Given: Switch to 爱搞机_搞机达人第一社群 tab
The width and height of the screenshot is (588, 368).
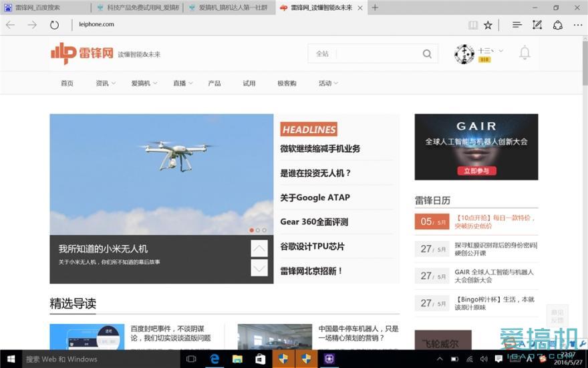Looking at the screenshot, I should [x=229, y=7].
